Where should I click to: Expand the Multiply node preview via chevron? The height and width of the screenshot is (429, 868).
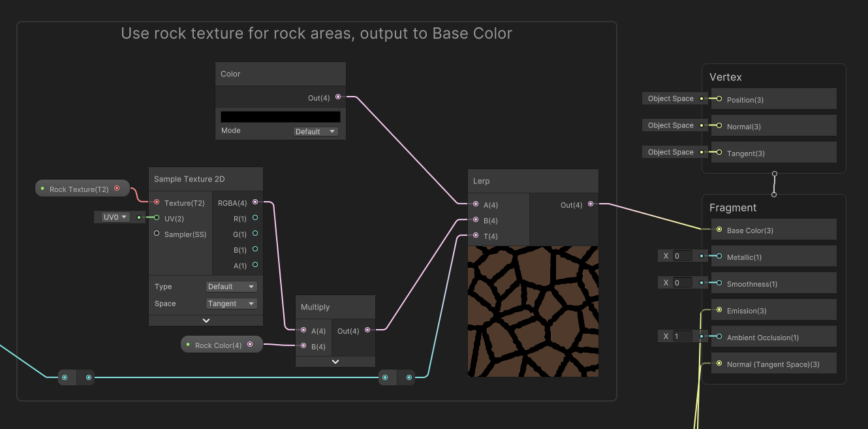point(335,361)
